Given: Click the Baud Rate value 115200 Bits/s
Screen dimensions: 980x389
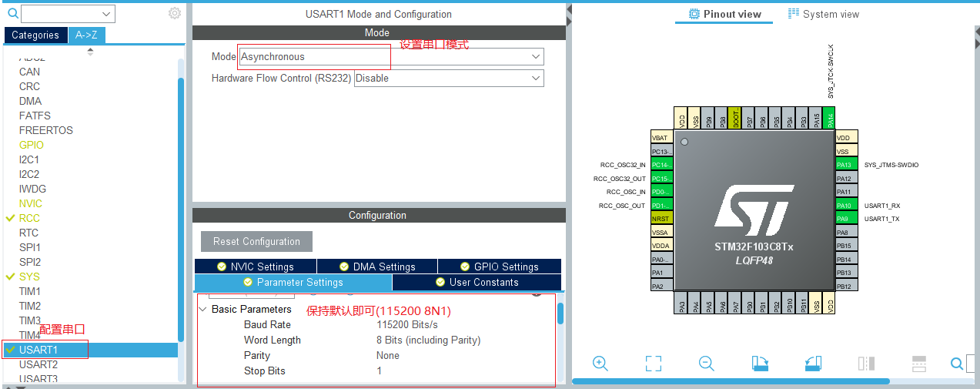Looking at the screenshot, I should tap(409, 324).
